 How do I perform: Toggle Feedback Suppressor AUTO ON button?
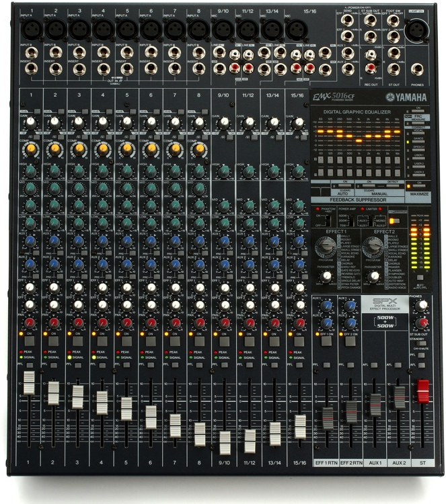click(x=345, y=185)
